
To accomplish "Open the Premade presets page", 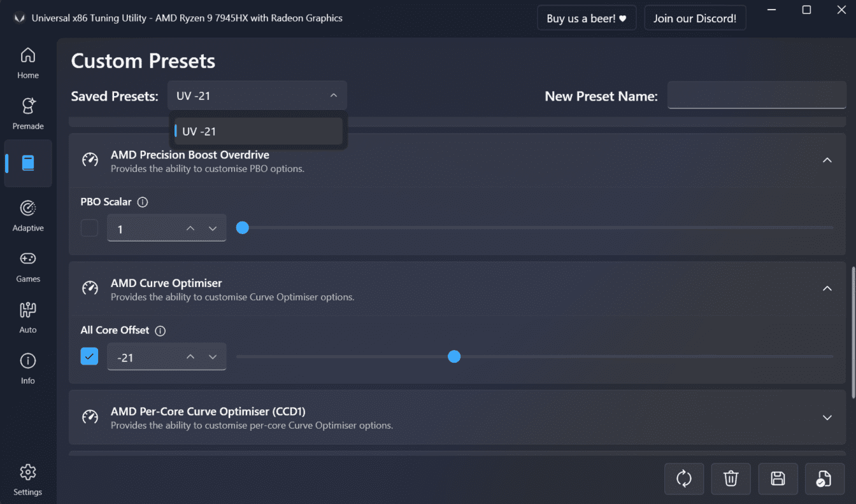I will point(28,114).
